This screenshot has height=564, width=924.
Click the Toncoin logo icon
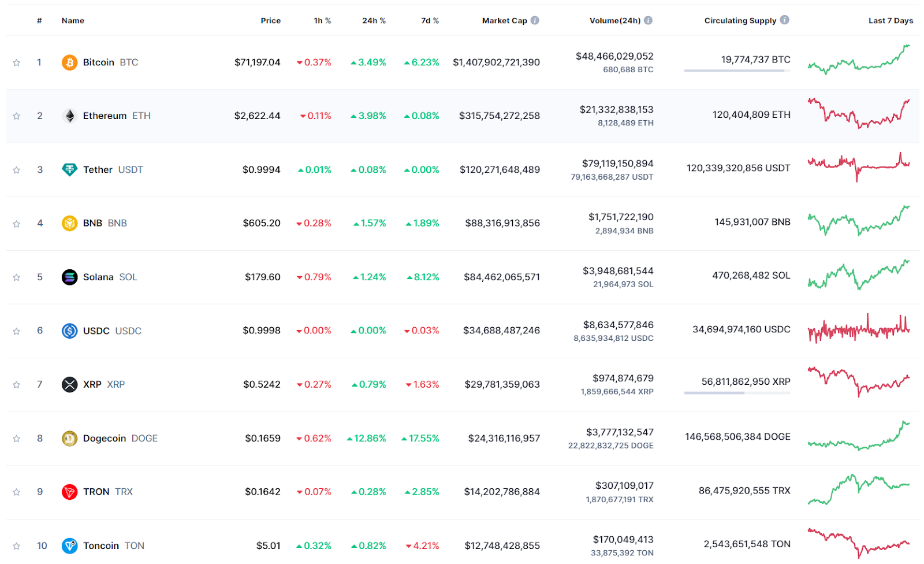click(69, 546)
